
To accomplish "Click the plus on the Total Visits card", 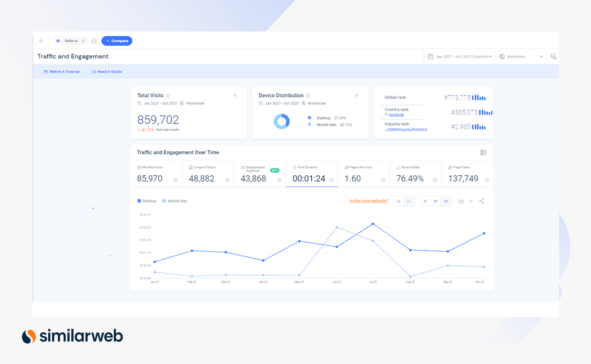I will point(235,96).
